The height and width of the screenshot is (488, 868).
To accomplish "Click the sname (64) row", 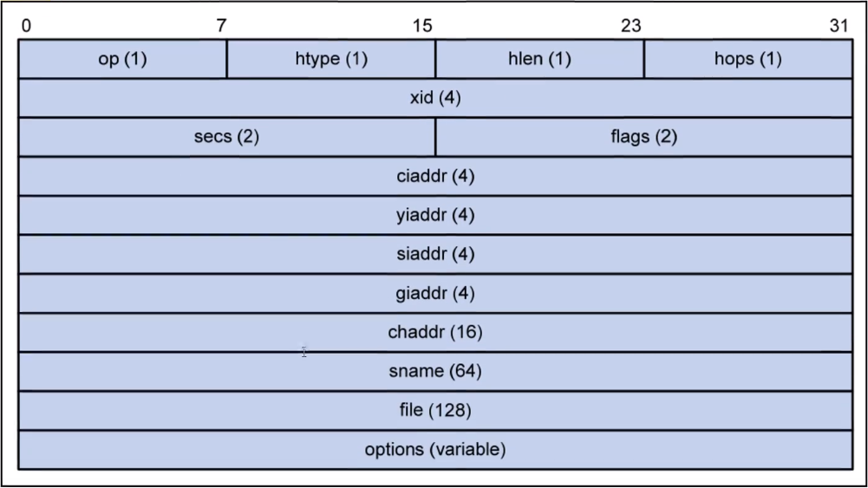I will point(435,371).
